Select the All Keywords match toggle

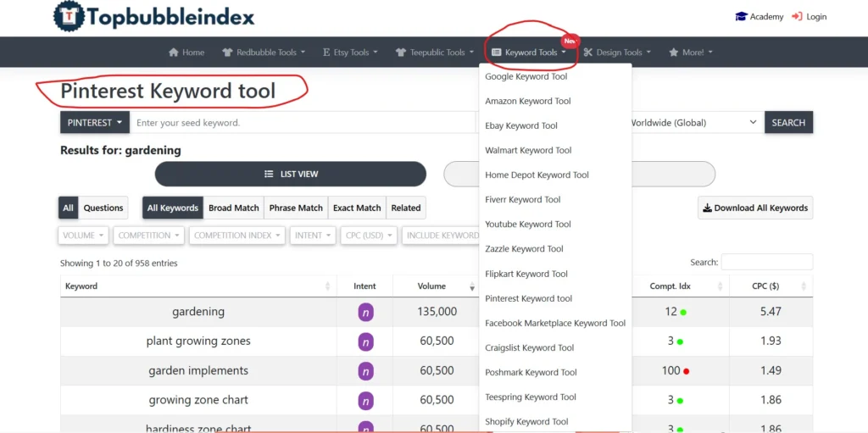(173, 208)
